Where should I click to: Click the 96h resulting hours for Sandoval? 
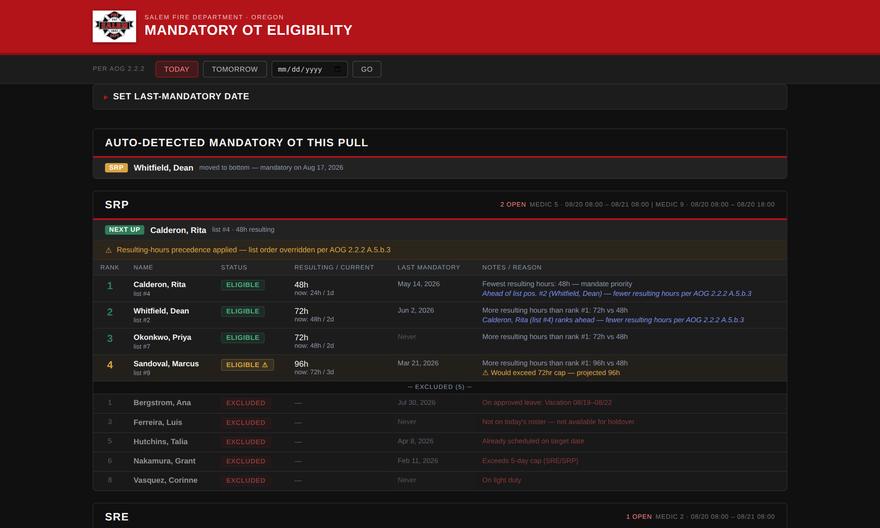tap(301, 364)
